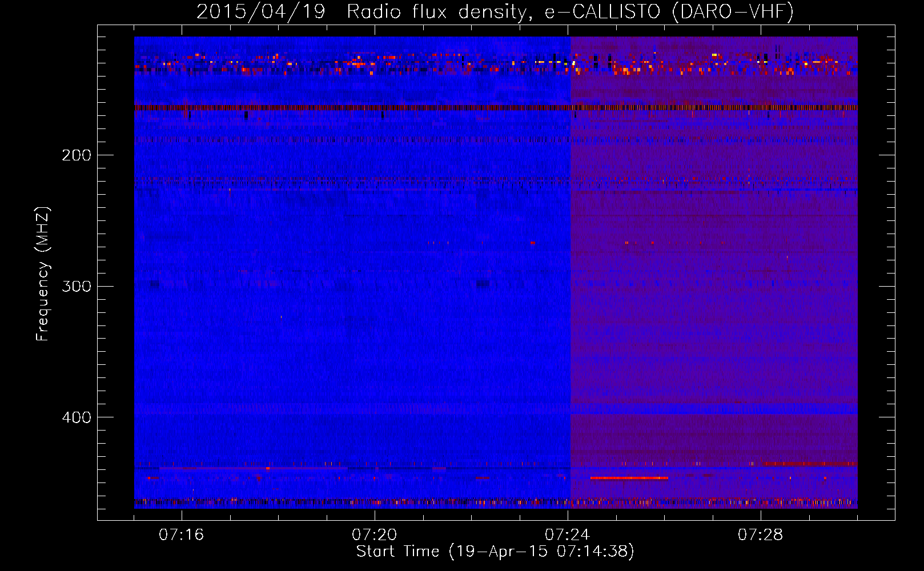
Task: Select the 07:16 time tick label
Action: [182, 535]
